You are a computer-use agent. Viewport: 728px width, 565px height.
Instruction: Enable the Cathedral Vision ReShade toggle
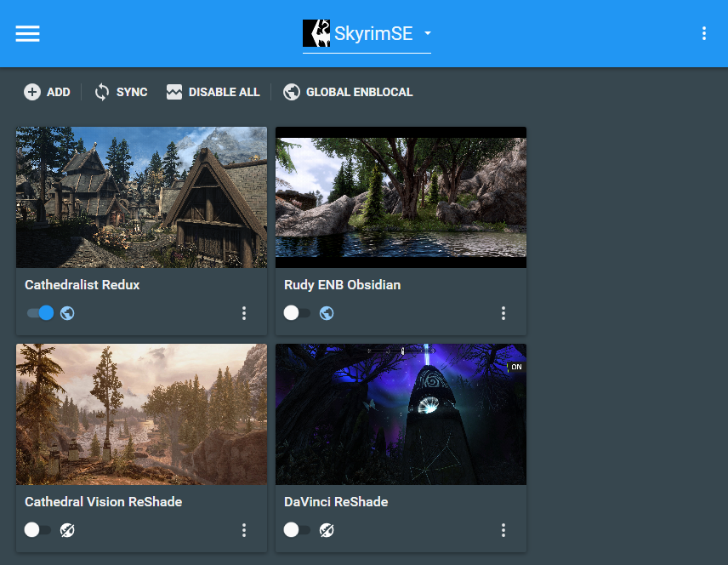click(x=38, y=530)
